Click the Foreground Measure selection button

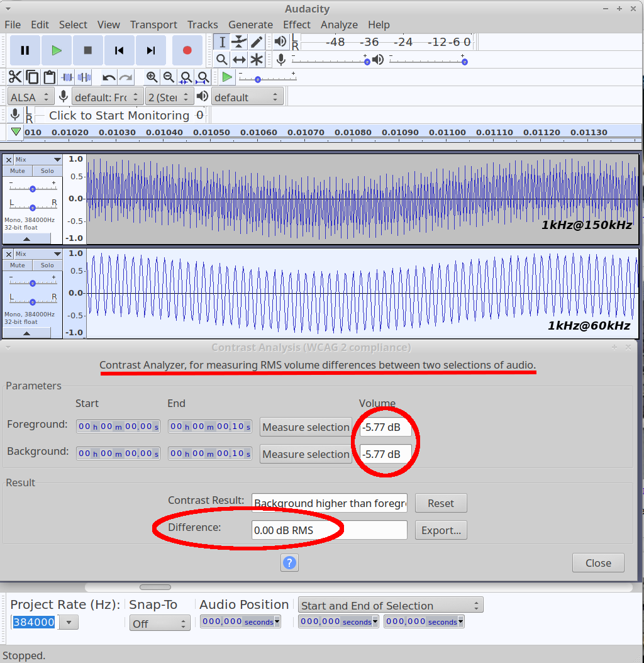[x=306, y=427]
